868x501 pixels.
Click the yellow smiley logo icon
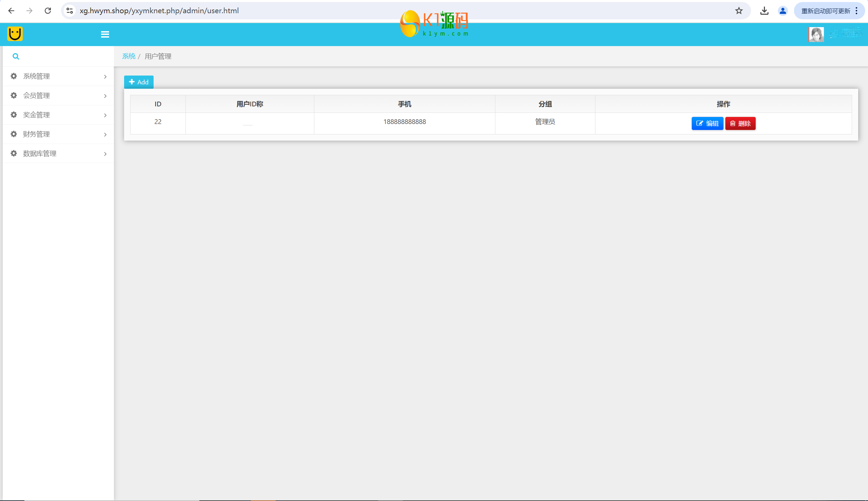click(x=15, y=34)
